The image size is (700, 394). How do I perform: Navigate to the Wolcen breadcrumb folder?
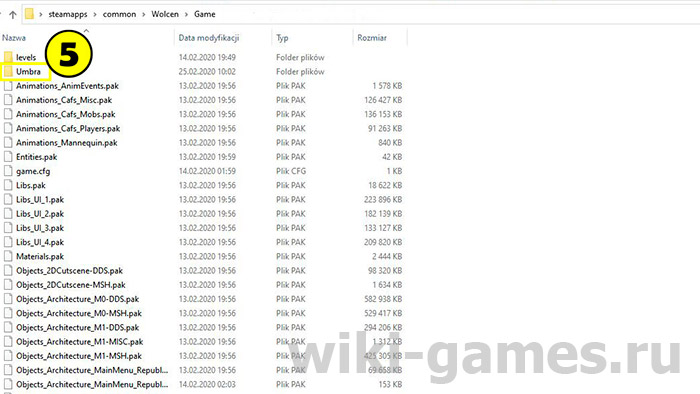[x=165, y=14]
